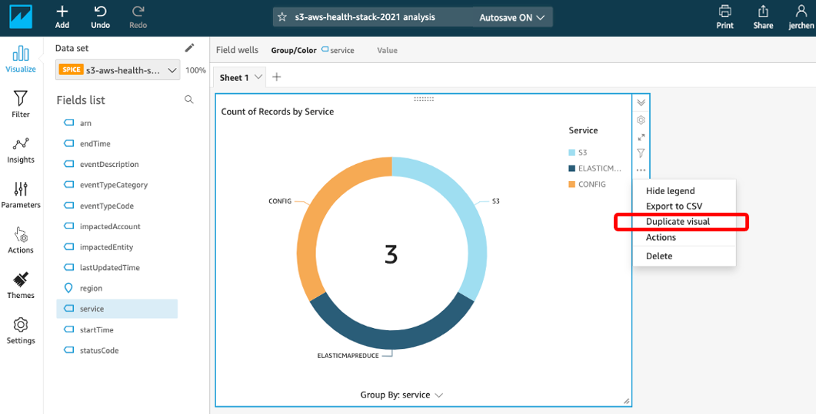Click the Field wells label

[237, 50]
